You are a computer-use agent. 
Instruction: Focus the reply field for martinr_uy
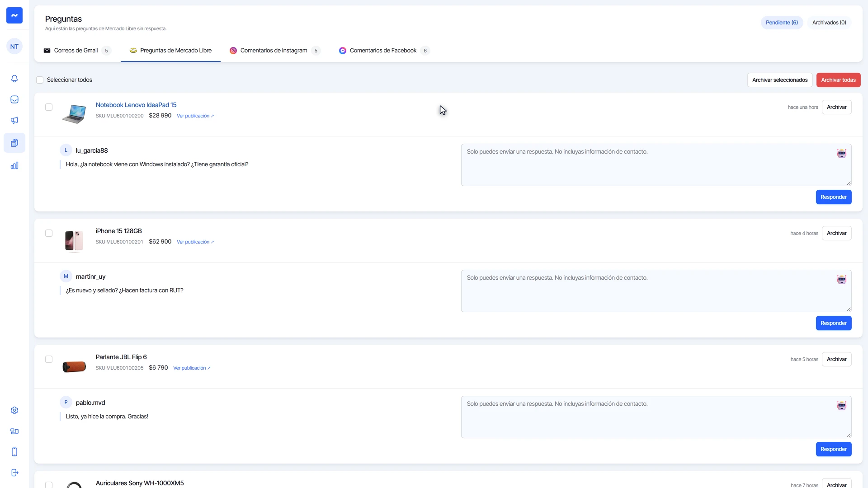[x=656, y=291]
